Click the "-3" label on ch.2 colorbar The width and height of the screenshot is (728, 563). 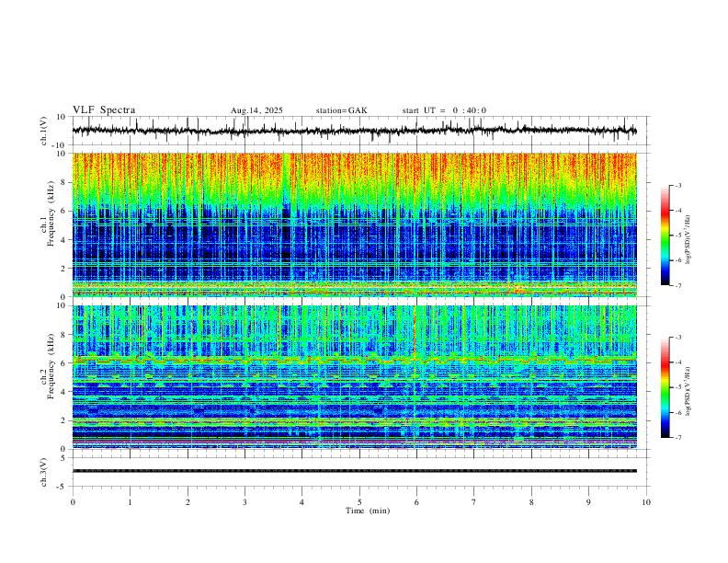click(x=677, y=338)
